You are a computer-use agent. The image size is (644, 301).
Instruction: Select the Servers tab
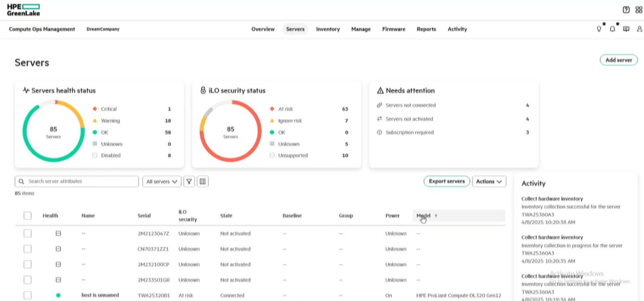[296, 29]
